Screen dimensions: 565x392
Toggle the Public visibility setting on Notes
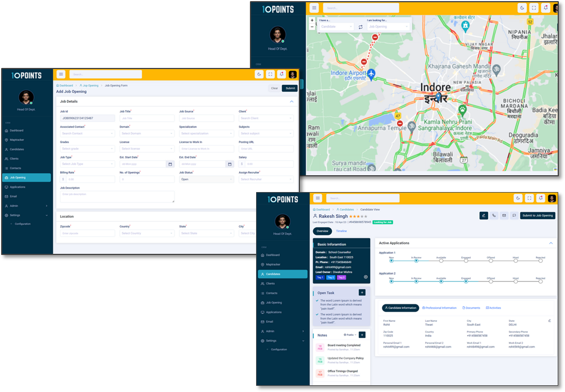[350, 335]
